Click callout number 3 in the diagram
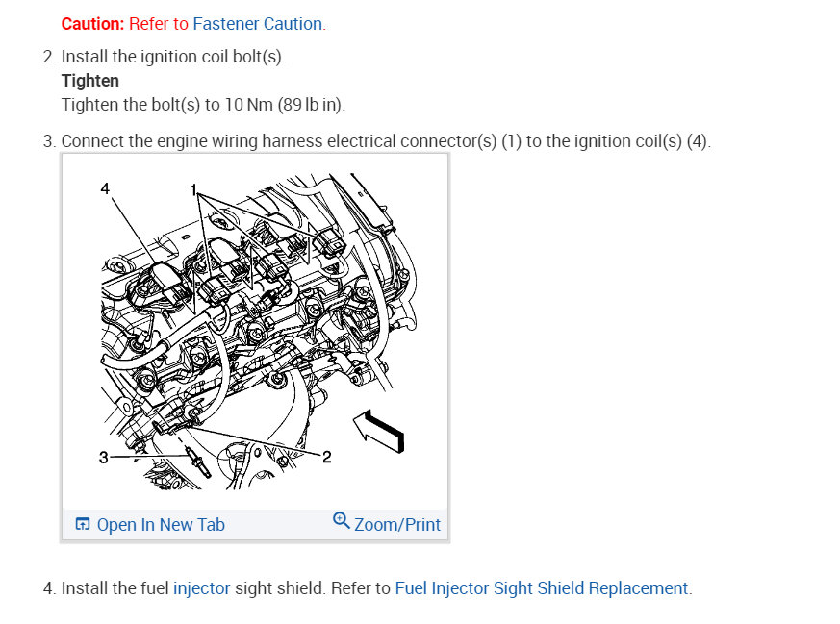The width and height of the screenshot is (840, 624). tap(103, 457)
